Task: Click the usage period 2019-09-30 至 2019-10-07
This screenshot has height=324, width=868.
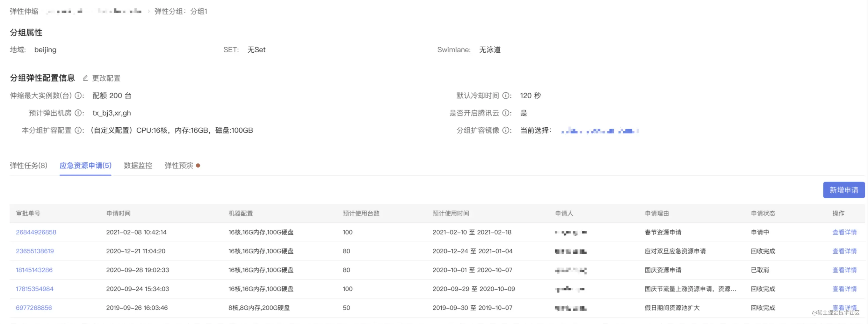Action: 473,308
